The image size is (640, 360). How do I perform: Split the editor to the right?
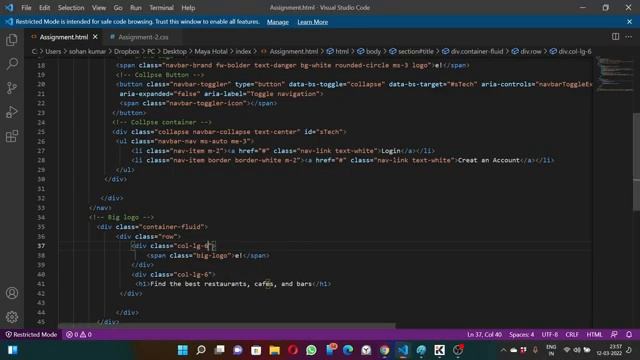pos(615,37)
